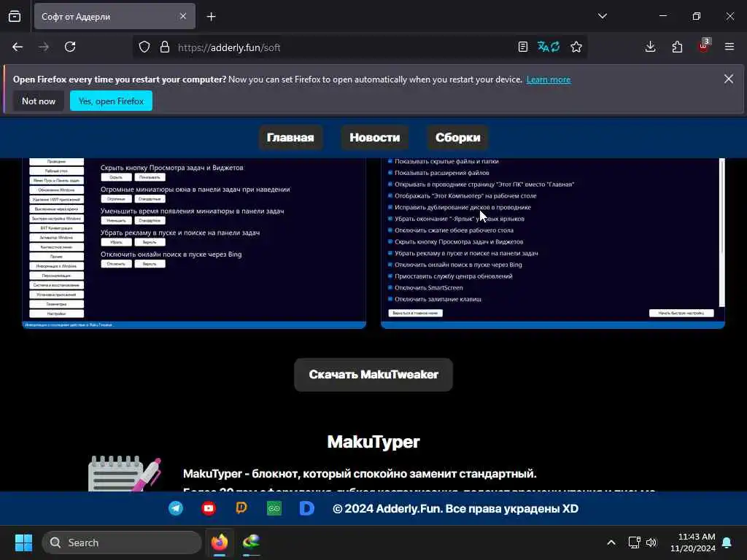Click the MakuTyper heading text

[x=373, y=441]
